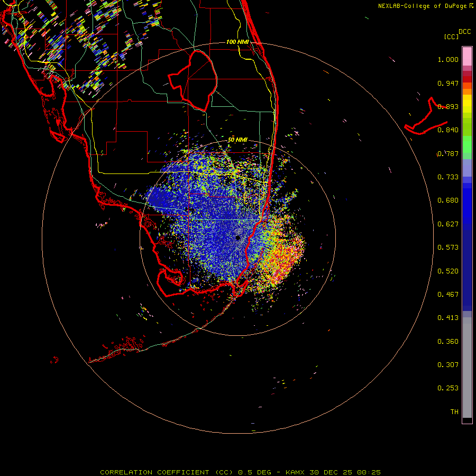This screenshot has width=476, height=476.
Task: Click the NEXLAB-College of DuPage credit text
Action: coord(425,6)
